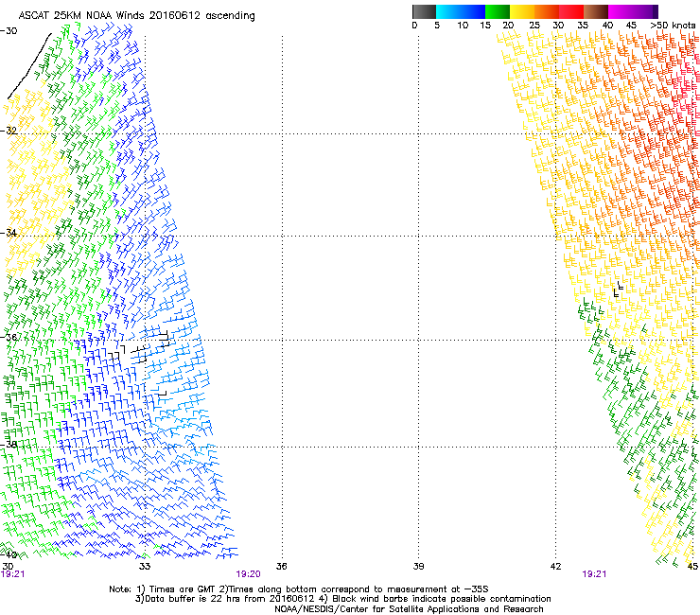This screenshot has width=700, height=615.
Task: Click the purple '19:20' time label
Action: click(x=248, y=574)
